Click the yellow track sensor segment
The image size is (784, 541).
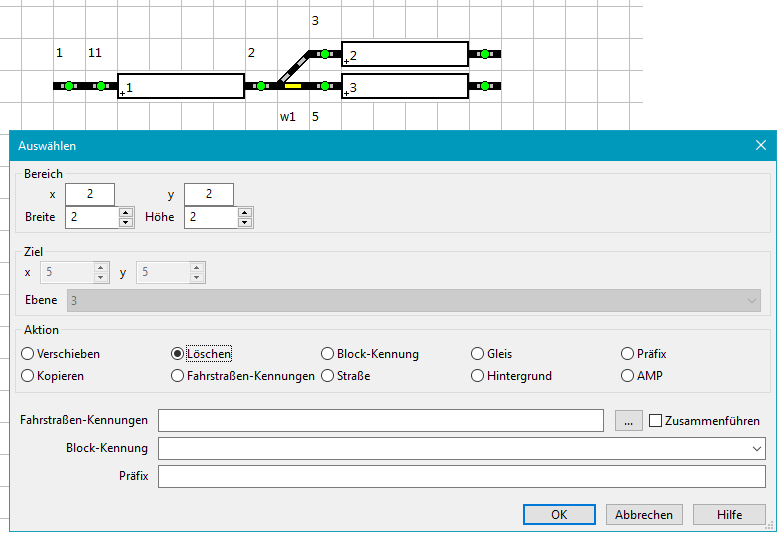click(x=293, y=86)
